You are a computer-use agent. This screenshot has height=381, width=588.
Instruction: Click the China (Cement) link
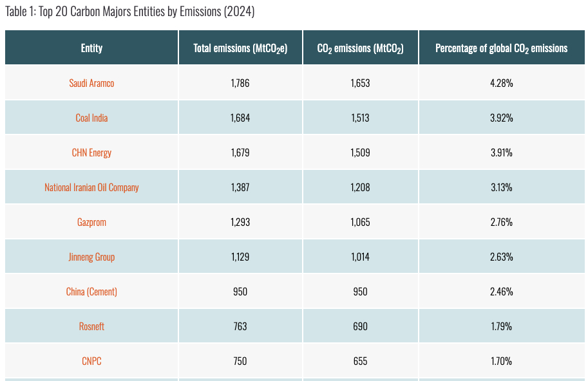coord(91,292)
